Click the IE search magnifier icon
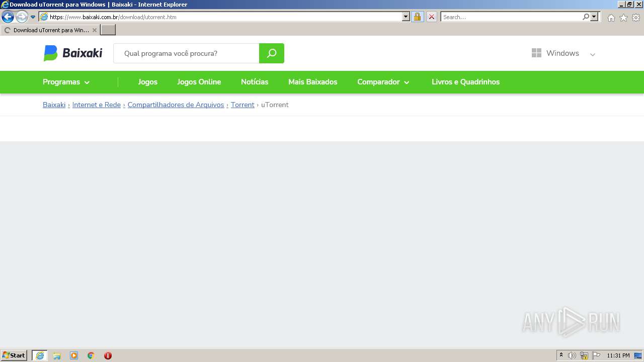Screen dimensions: 644x362 pos(586,17)
